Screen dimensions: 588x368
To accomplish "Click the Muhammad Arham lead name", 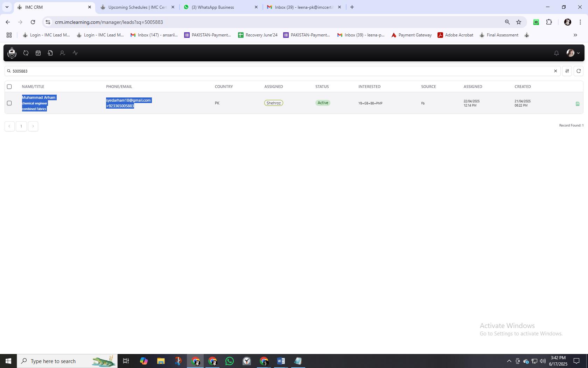I will pyautogui.click(x=38, y=97).
